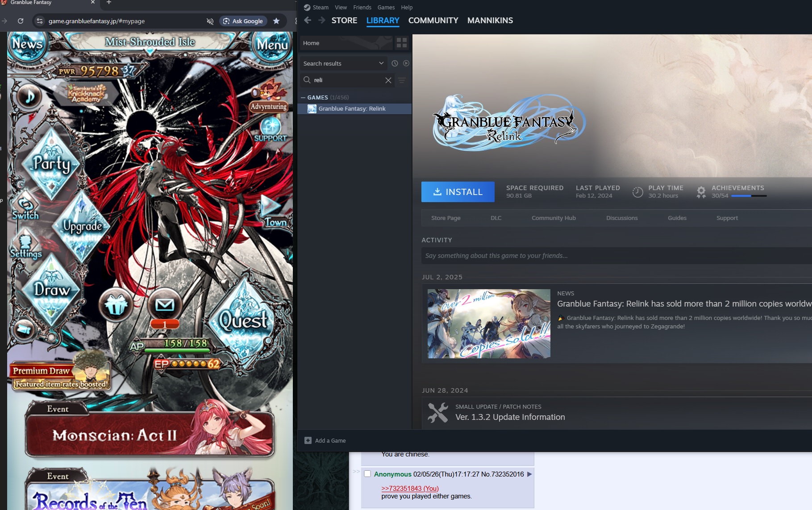Viewport: 812px width, 510px height.
Task: Open the Home button in Steam library
Action: click(346, 43)
